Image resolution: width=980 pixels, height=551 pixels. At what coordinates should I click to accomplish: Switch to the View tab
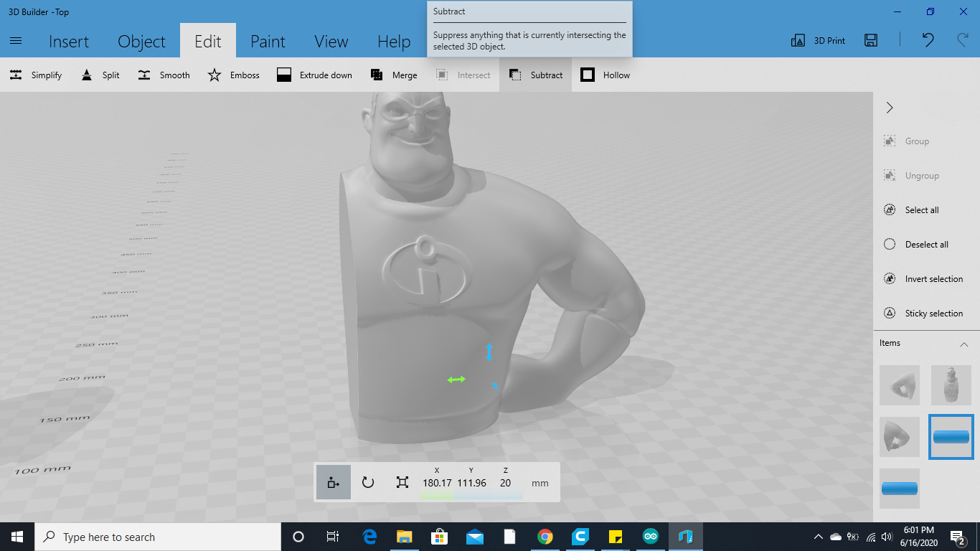331,41
